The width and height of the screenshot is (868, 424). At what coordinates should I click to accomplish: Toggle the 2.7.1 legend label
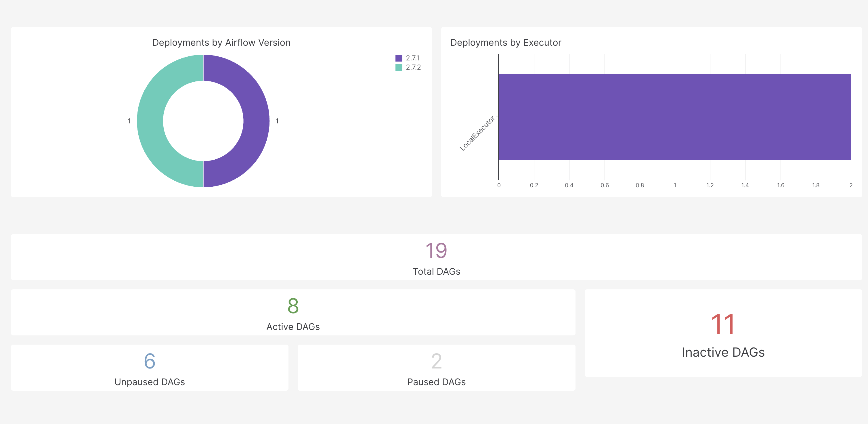[412, 58]
